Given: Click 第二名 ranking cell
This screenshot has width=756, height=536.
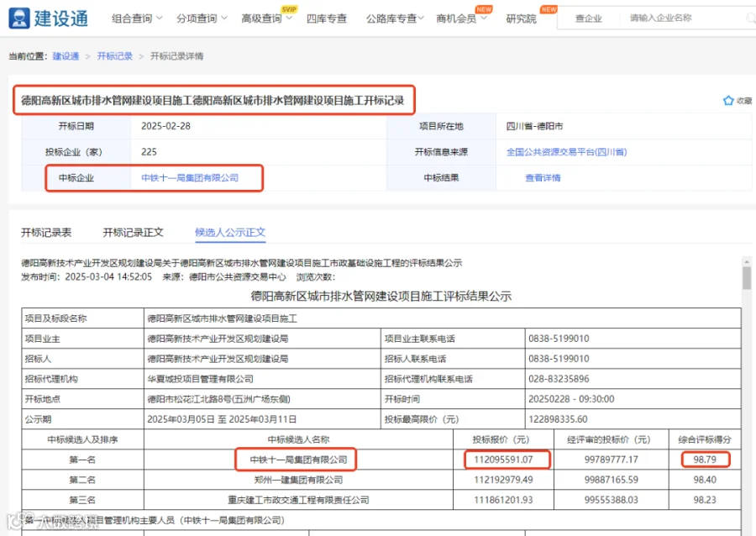Looking at the screenshot, I should pos(82,480).
